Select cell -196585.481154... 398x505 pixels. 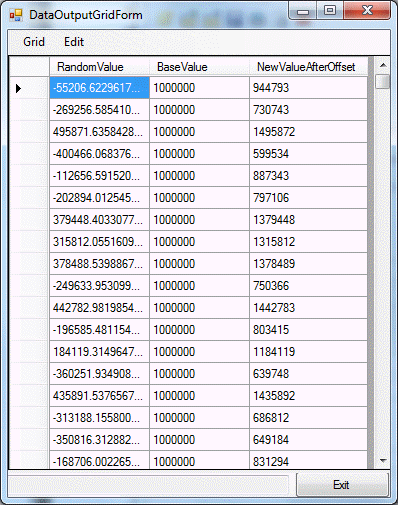[100, 330]
